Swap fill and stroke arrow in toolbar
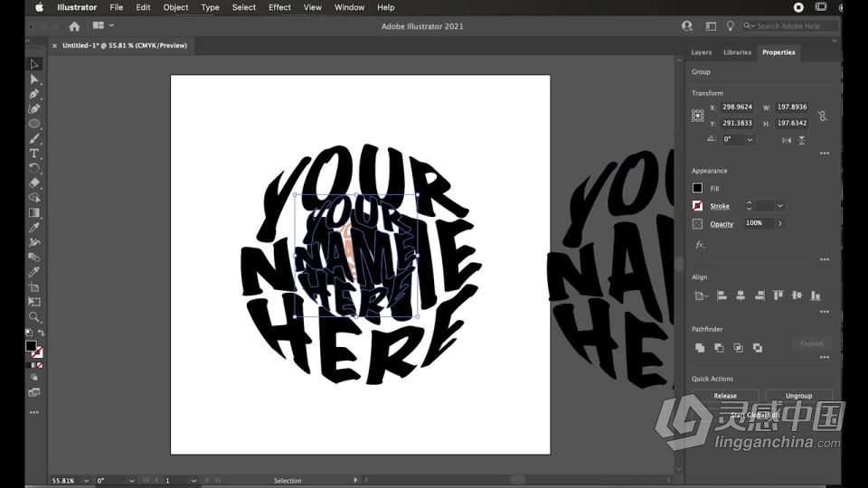Image resolution: width=868 pixels, height=488 pixels. 41,333
